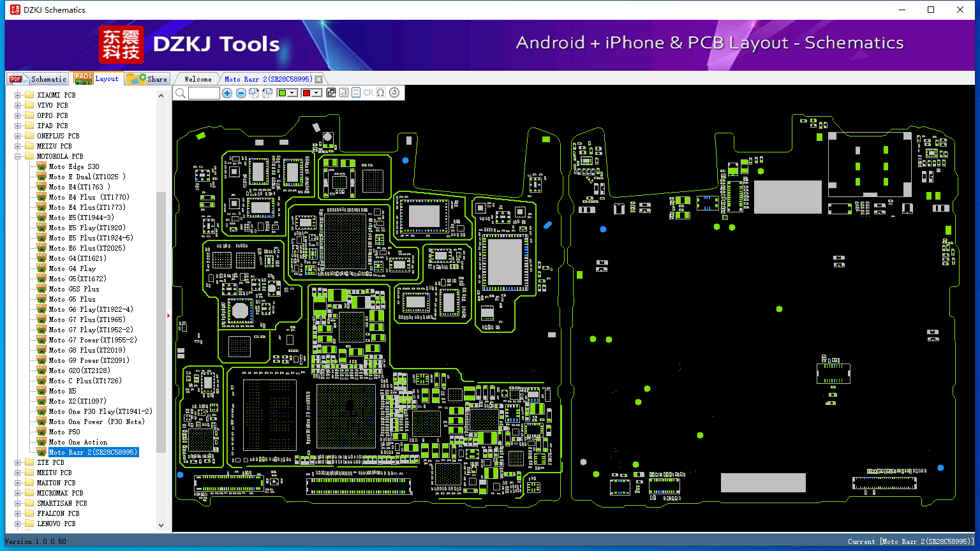Expand the XIAOMI PCB tree node
This screenshot has width=980, height=551.
pos(18,95)
